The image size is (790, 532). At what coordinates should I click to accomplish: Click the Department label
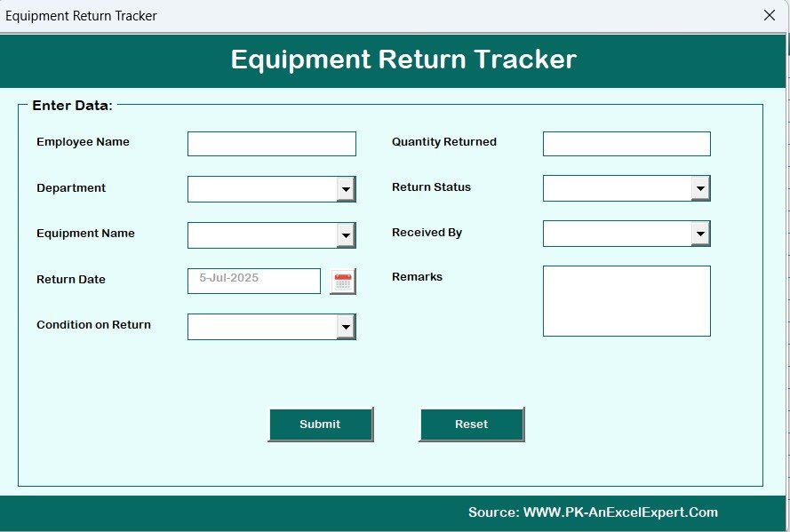click(71, 187)
